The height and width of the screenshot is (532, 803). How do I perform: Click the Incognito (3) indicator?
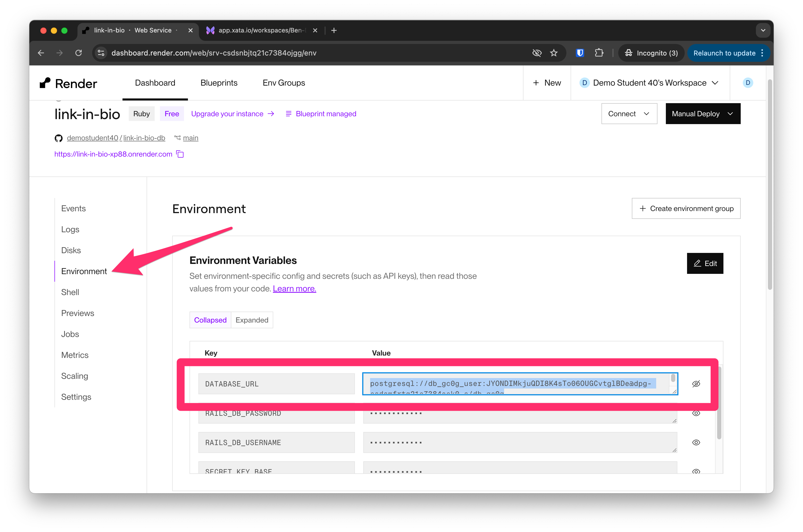click(651, 53)
